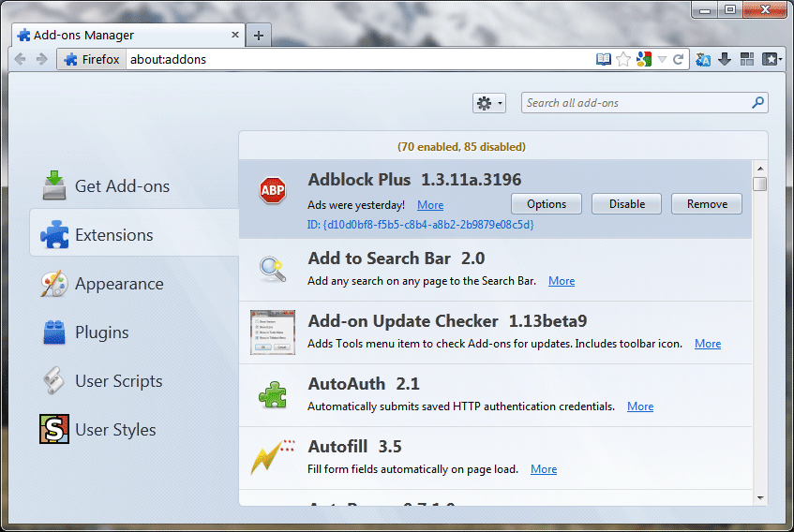Click the list scrollbar up arrow
The image size is (794, 532).
(x=760, y=169)
